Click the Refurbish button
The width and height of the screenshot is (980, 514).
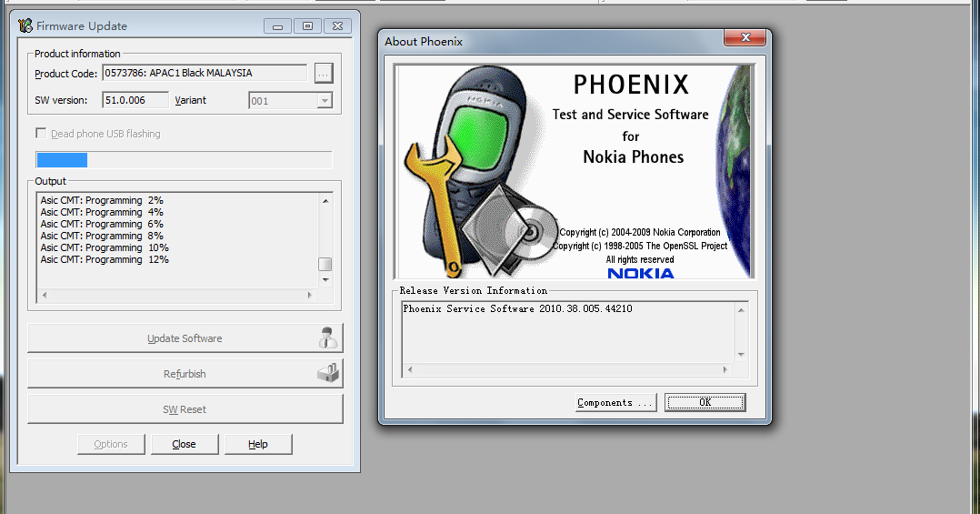(185, 374)
